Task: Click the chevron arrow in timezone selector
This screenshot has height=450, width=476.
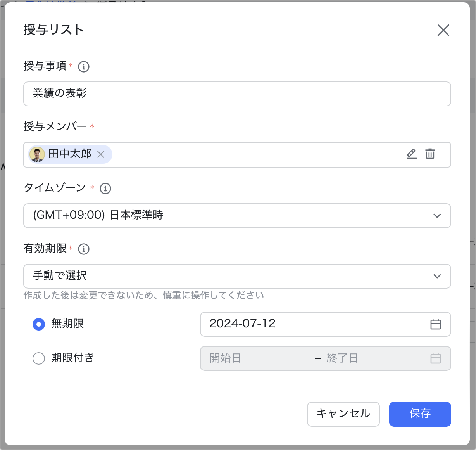Action: click(437, 216)
